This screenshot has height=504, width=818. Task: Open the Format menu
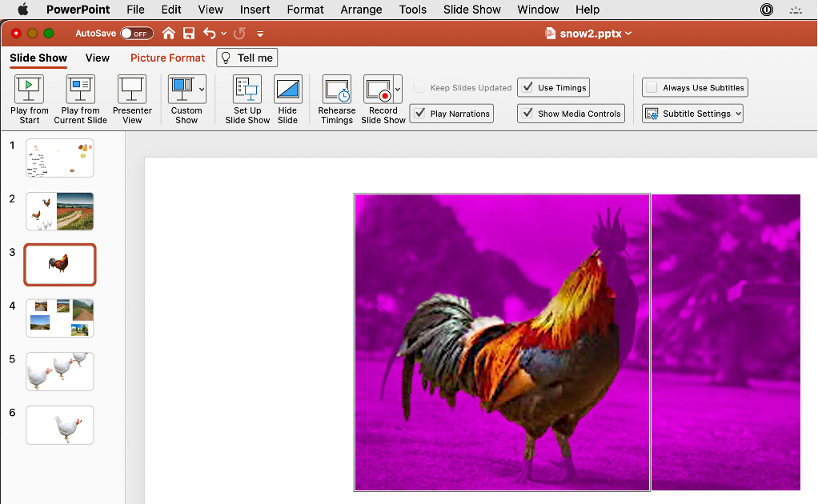pos(305,10)
